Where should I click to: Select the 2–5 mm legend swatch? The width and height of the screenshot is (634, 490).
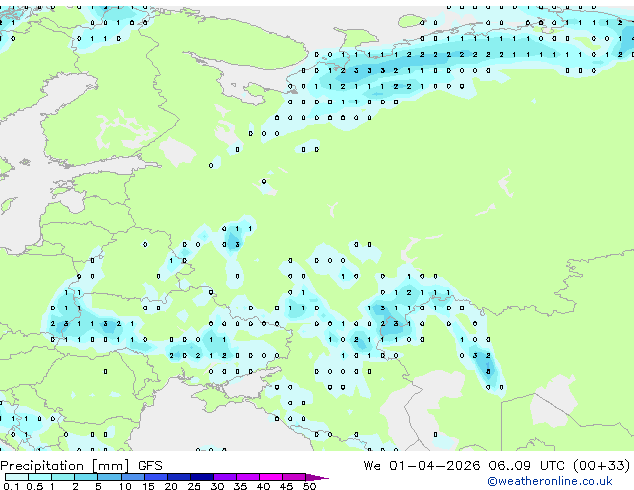[x=86, y=477]
